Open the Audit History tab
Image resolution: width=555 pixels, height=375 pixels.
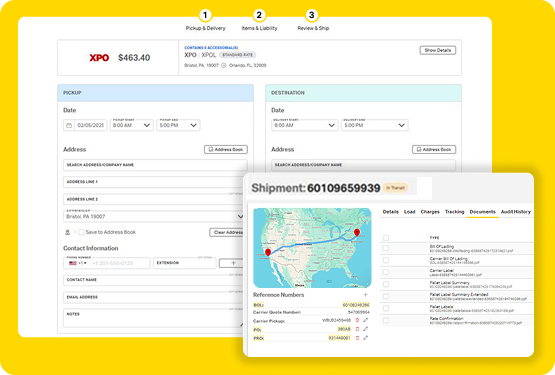(x=516, y=212)
